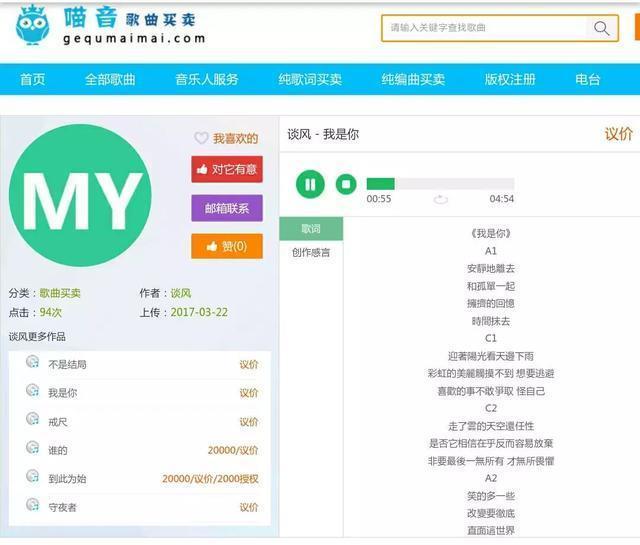The width and height of the screenshot is (640, 545).
Task: Switch to the 创作感言 tab
Action: [311, 252]
